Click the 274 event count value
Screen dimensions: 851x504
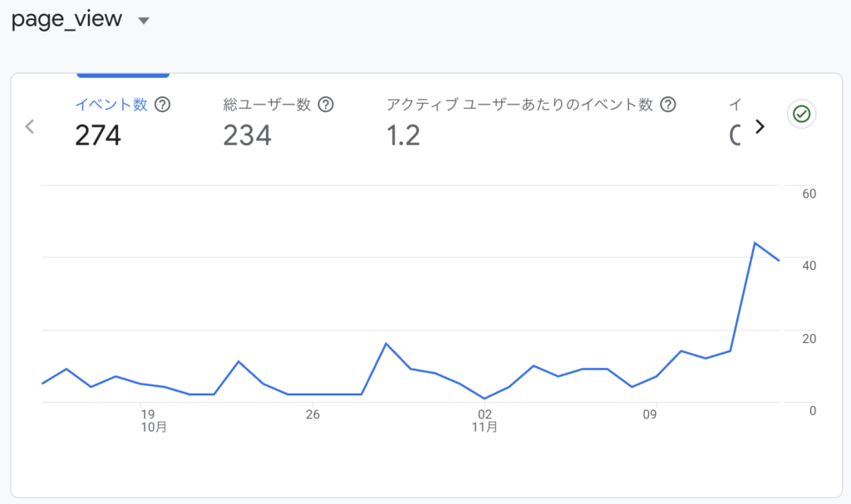(97, 135)
